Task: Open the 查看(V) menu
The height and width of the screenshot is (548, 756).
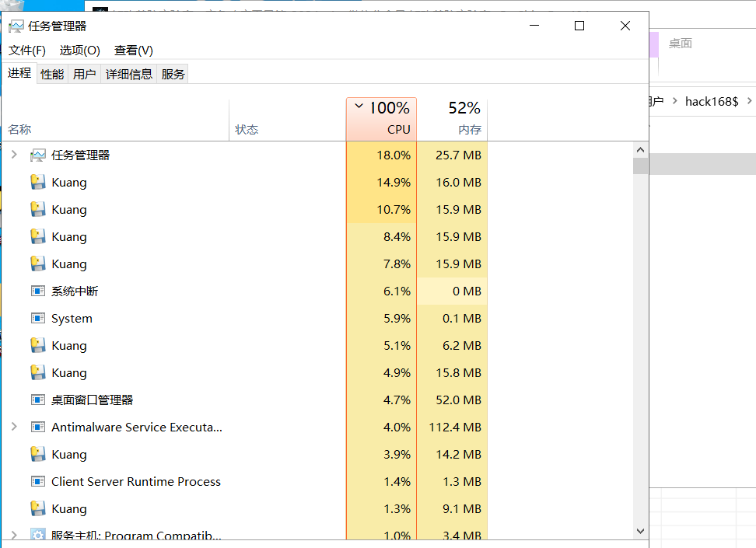Action: (134, 50)
